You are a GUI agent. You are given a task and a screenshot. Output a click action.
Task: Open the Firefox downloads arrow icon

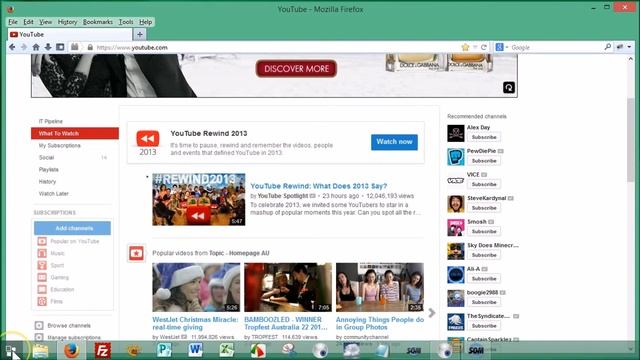point(48,47)
